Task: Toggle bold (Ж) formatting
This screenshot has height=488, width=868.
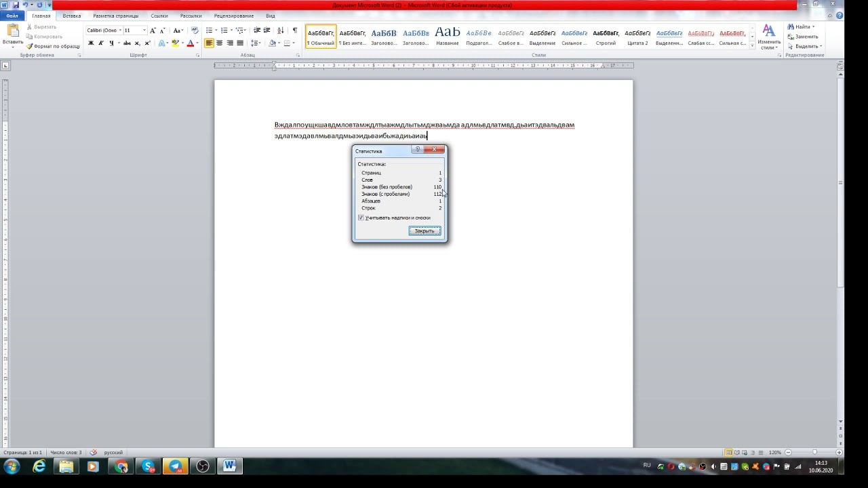Action: (91, 43)
